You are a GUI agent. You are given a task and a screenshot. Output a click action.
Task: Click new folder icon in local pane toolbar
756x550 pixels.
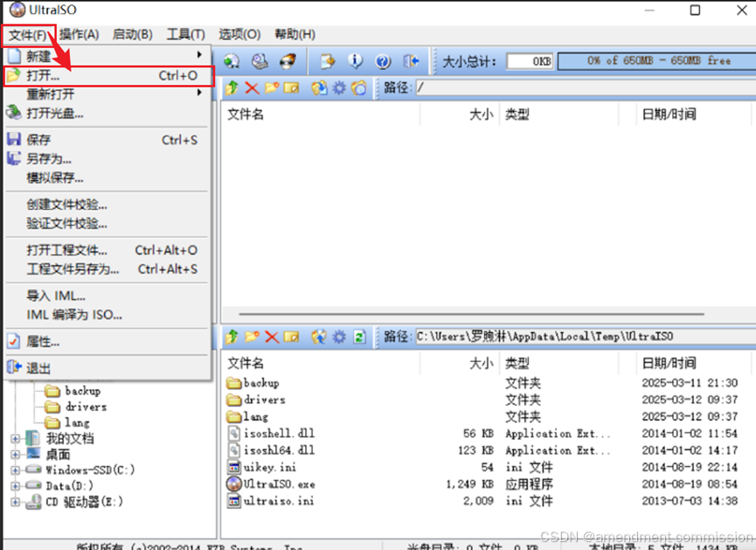(x=252, y=337)
